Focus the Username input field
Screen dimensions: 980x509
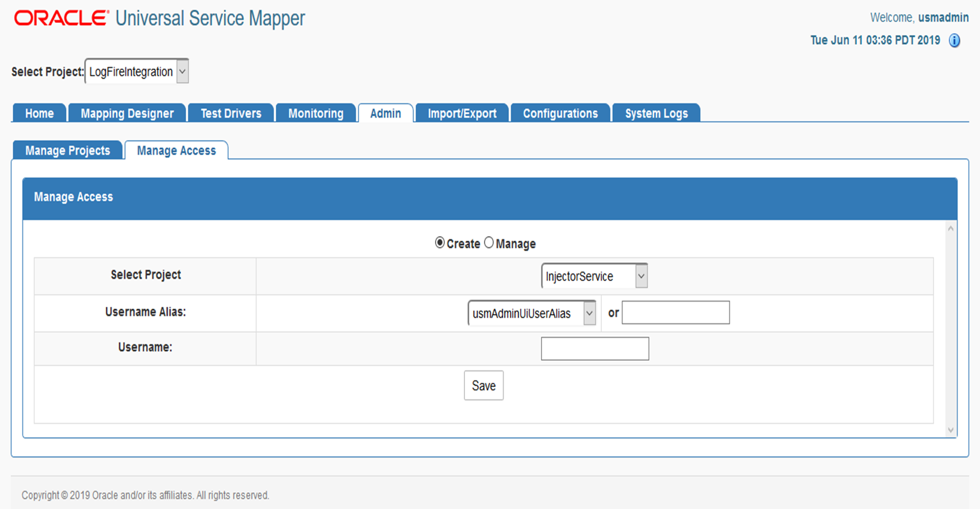pos(595,349)
